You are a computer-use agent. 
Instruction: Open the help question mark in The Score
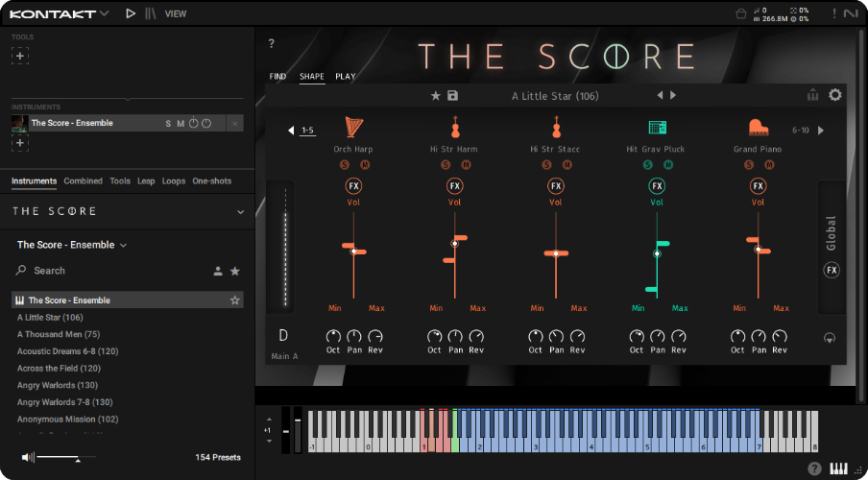tap(271, 44)
